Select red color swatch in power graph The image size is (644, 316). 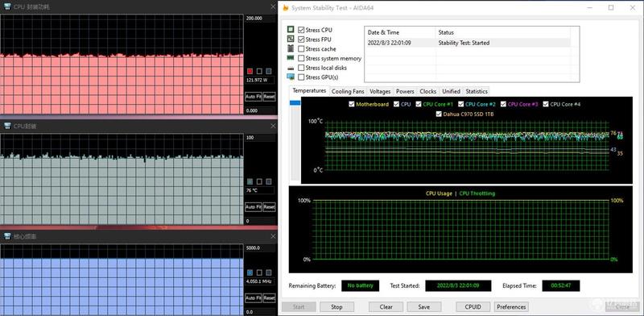(250, 71)
